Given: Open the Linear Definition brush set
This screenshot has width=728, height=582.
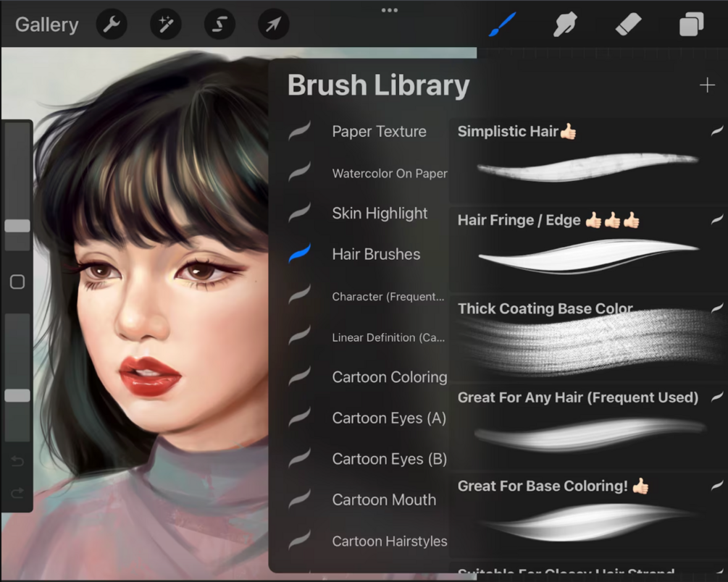Looking at the screenshot, I should click(388, 337).
